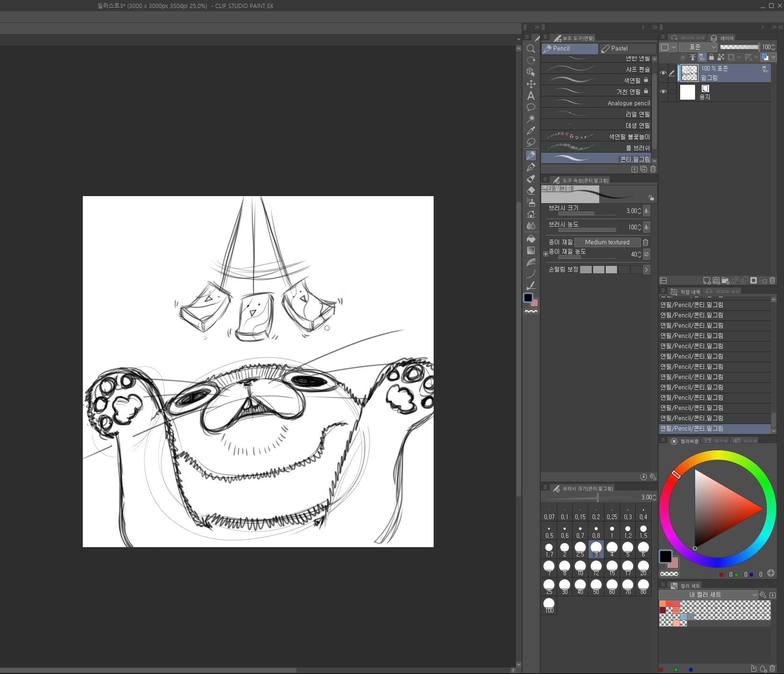Select the Marker brush tool
The image size is (784, 674).
coord(531,179)
